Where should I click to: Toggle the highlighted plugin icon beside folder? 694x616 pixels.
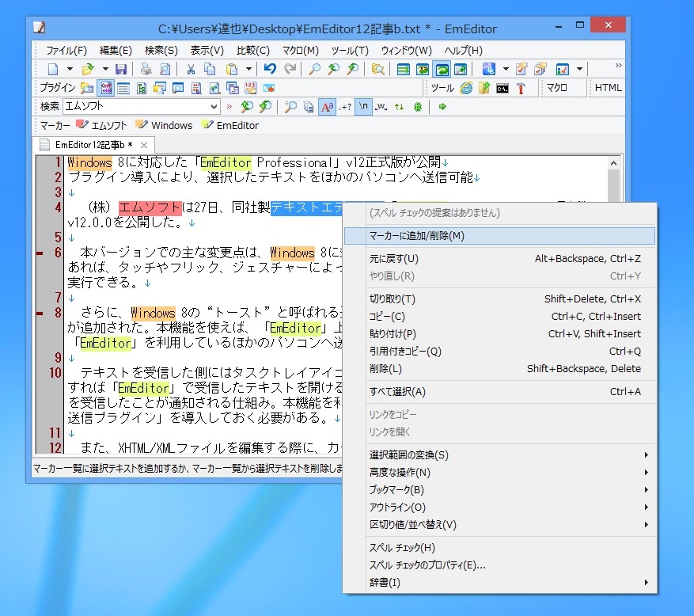coord(106,88)
